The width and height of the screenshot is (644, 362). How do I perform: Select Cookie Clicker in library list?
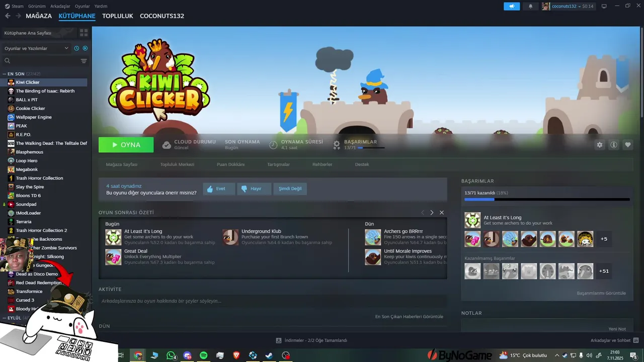[31, 109]
